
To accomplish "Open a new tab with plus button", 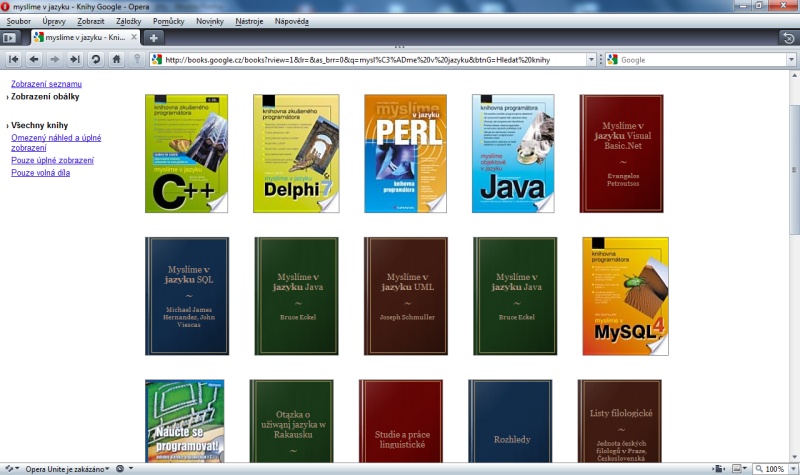I will (x=154, y=38).
